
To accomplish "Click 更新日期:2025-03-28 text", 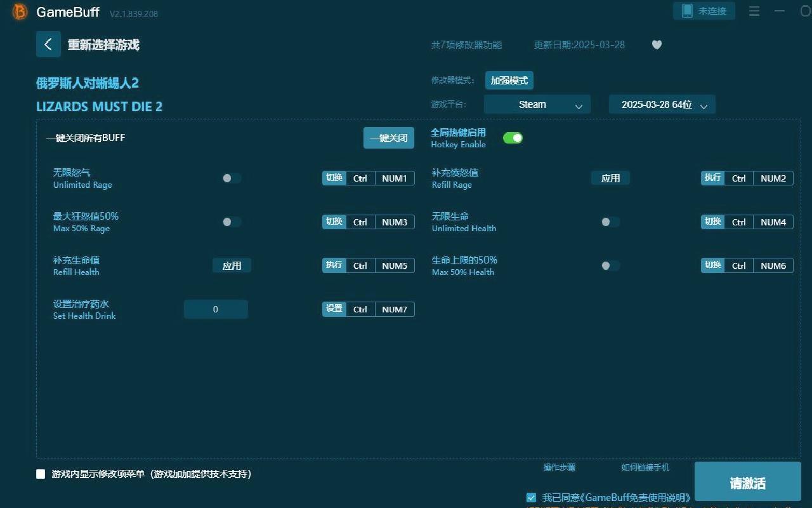I will [x=579, y=44].
